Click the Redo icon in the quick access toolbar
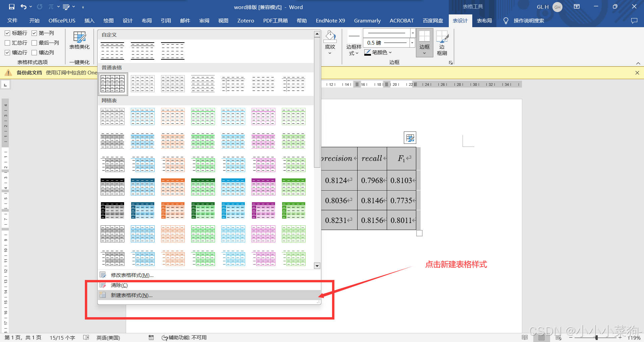The width and height of the screenshot is (644, 342). click(40, 7)
